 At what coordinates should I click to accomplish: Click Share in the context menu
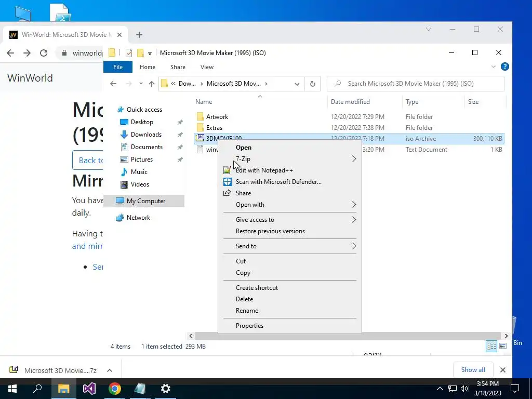(290, 193)
